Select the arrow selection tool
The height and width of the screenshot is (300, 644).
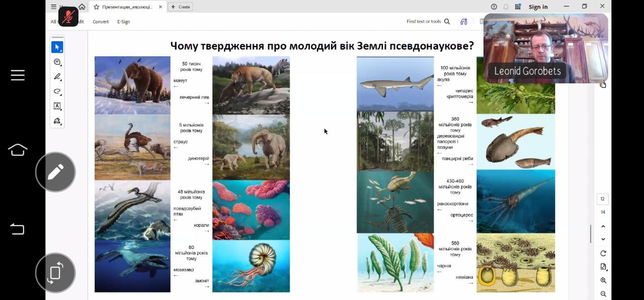[x=57, y=47]
